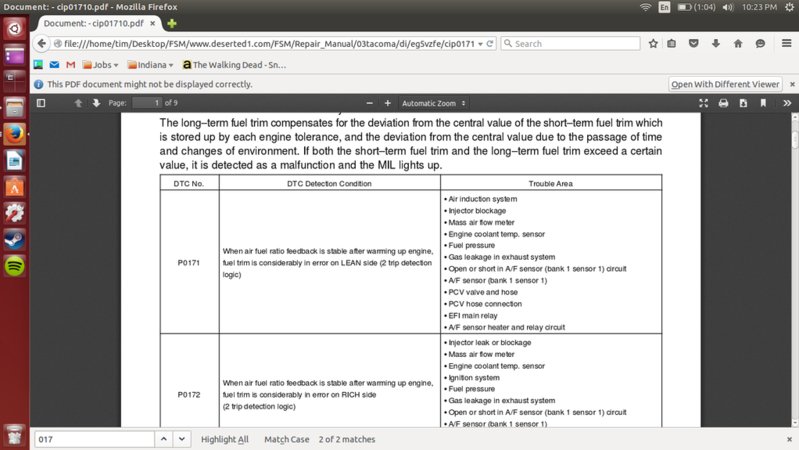
Task: Launch Firefox from the Ubuntu launcher
Action: coord(15,135)
